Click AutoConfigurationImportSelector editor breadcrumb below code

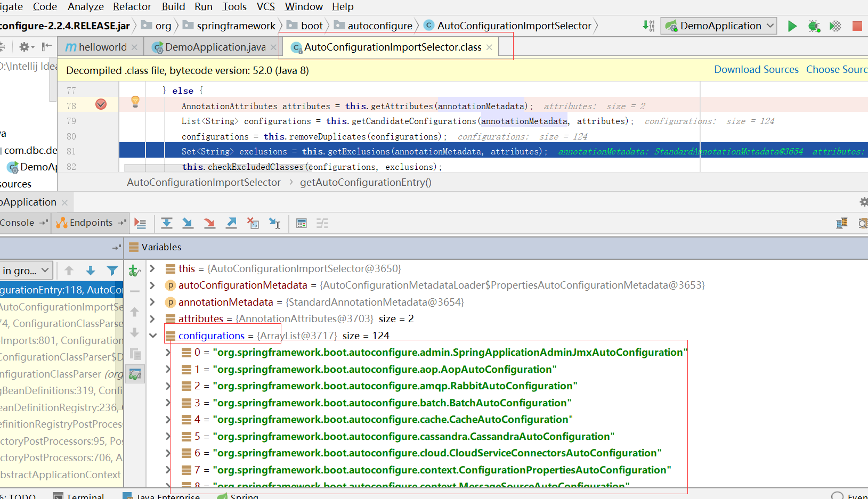coord(204,182)
